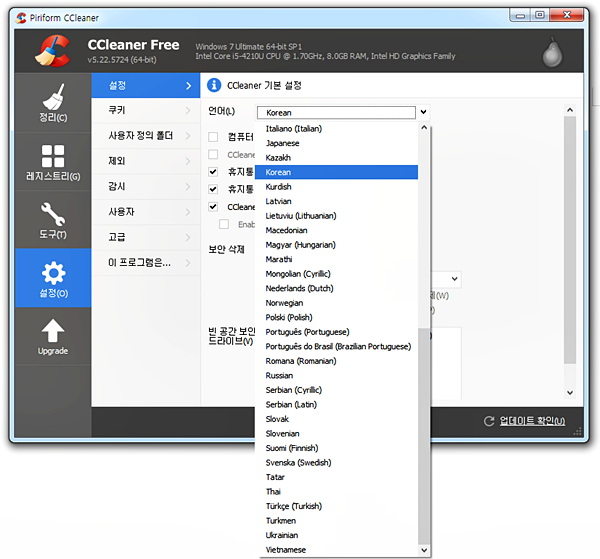Select the 사용자 정의 폴더 tab
The height and width of the screenshot is (559, 600).
pos(146,135)
